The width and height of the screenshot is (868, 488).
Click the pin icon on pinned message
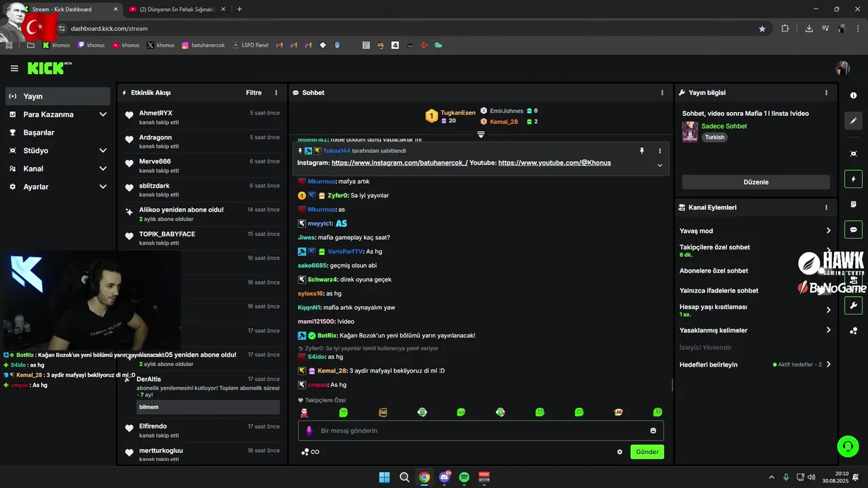click(642, 150)
